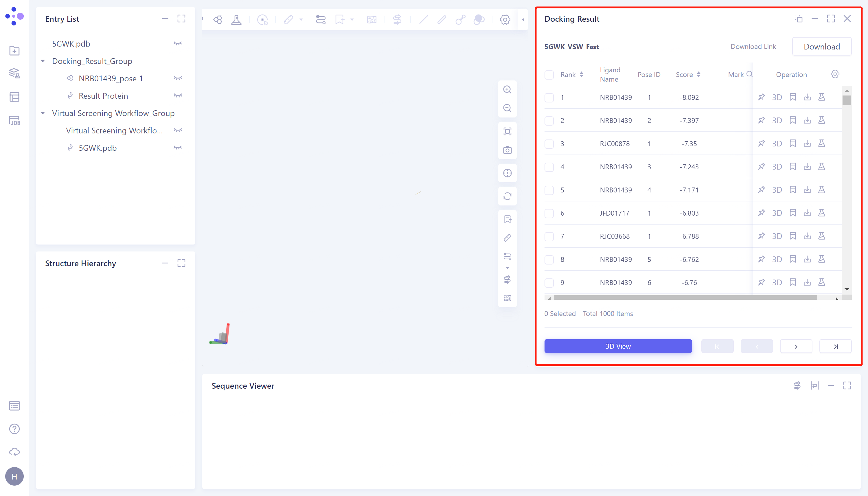Expand more tools arrow in viewer sidebar

(x=507, y=268)
